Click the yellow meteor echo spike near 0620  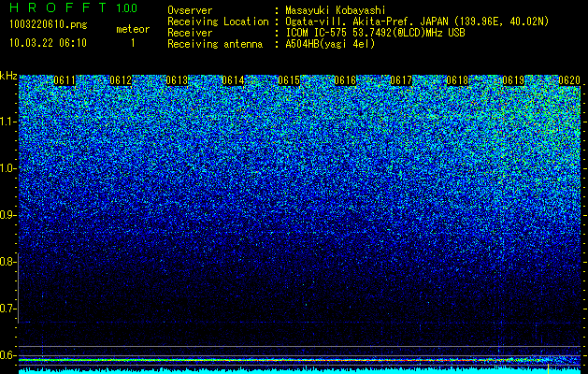tap(548, 368)
